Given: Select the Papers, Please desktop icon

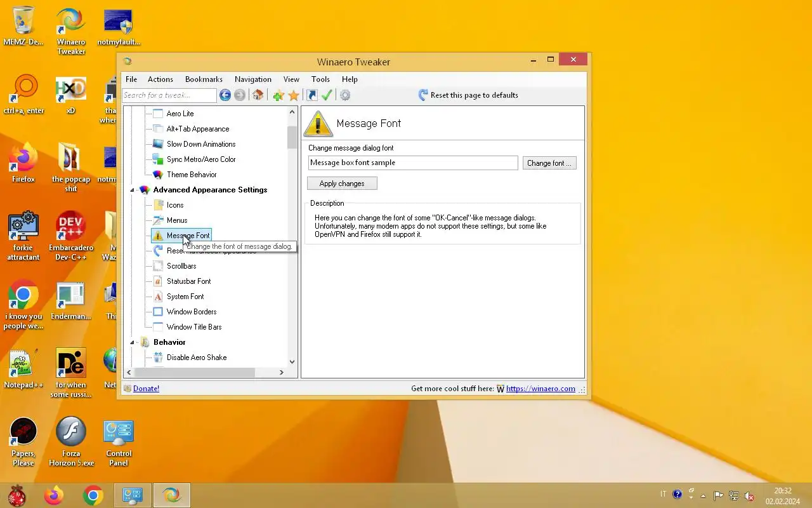Looking at the screenshot, I should pyautogui.click(x=23, y=443).
